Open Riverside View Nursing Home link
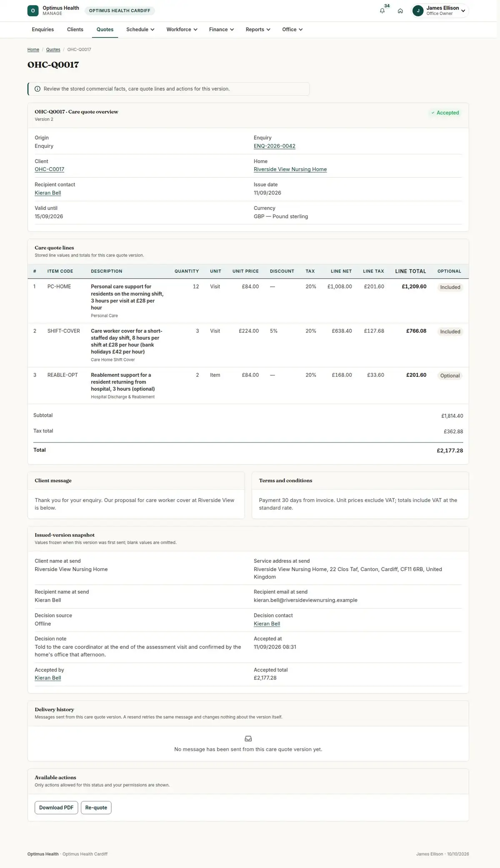Image resolution: width=500 pixels, height=868 pixels. (x=290, y=169)
